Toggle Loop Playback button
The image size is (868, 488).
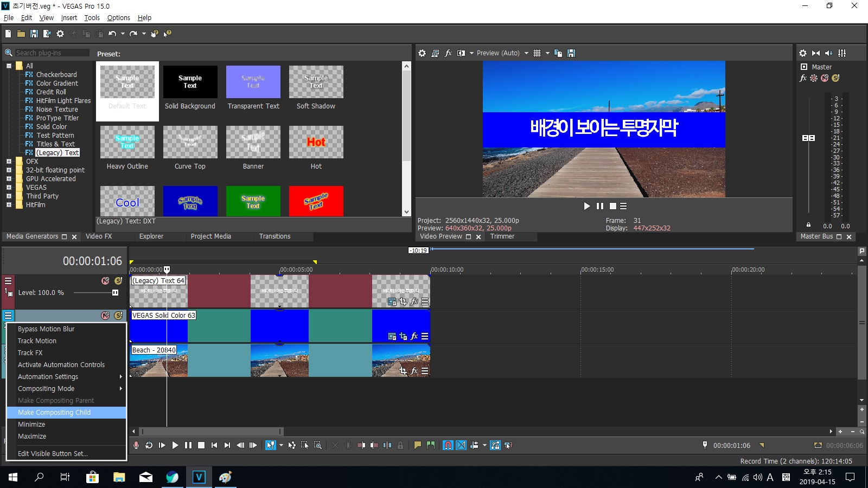149,445
